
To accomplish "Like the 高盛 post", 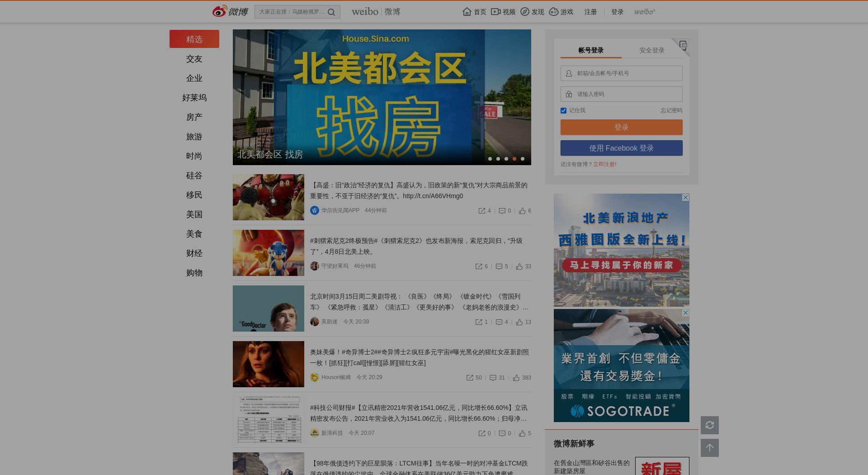I will 522,211.
